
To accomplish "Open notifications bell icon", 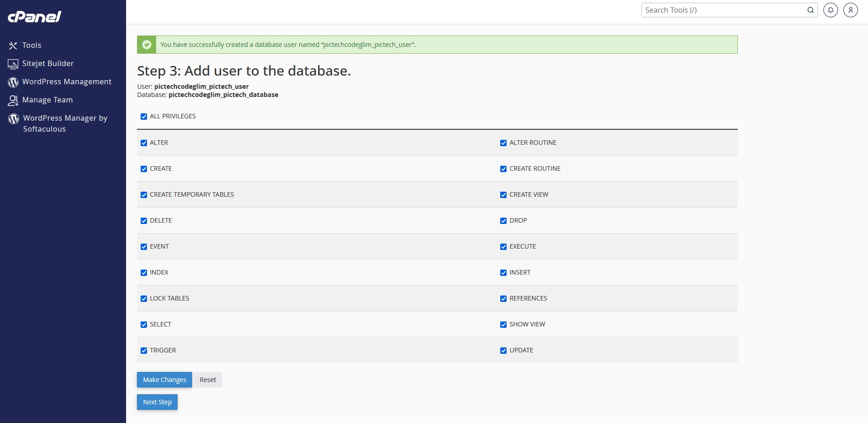I will (x=831, y=10).
